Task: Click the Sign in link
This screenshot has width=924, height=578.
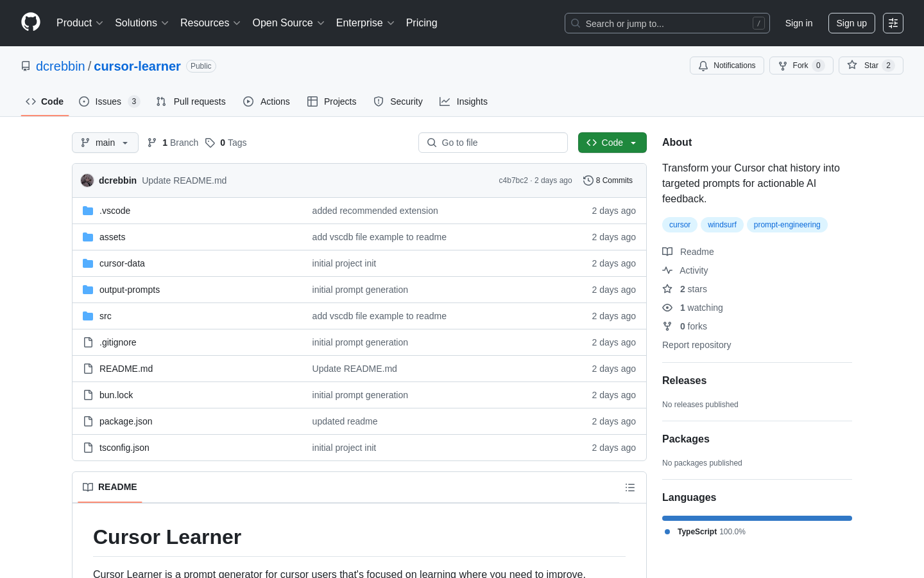Action: click(799, 23)
